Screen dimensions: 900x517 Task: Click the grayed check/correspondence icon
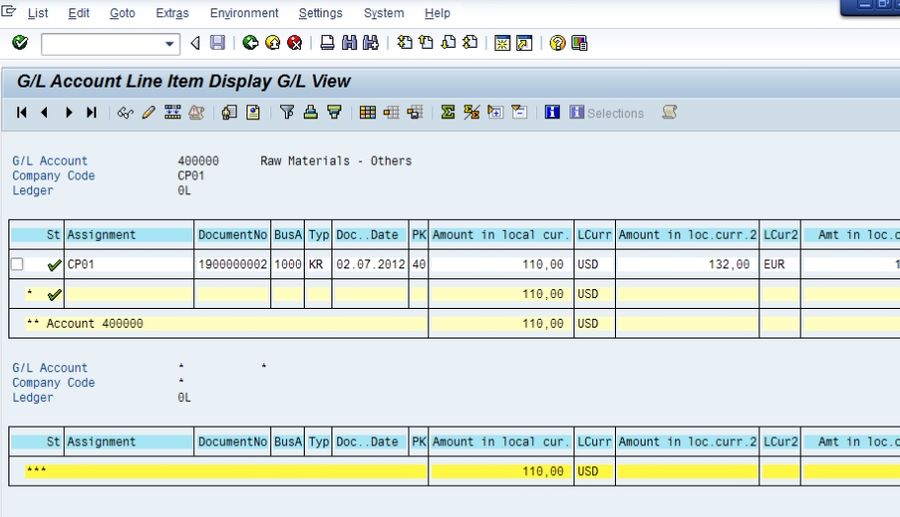click(x=196, y=112)
